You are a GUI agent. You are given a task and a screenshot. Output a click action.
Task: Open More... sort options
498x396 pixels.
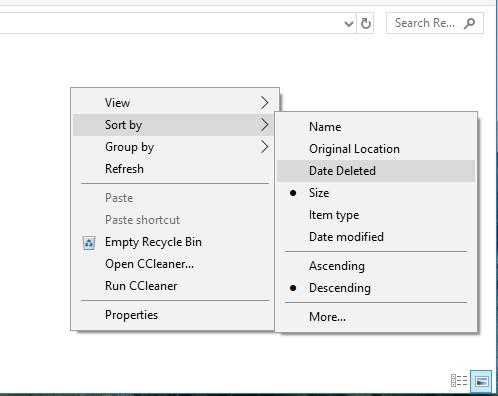(x=376, y=317)
